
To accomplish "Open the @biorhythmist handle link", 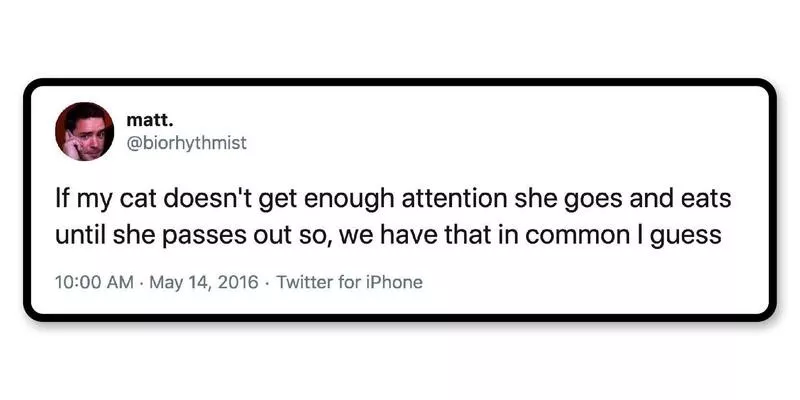I will coord(186,143).
